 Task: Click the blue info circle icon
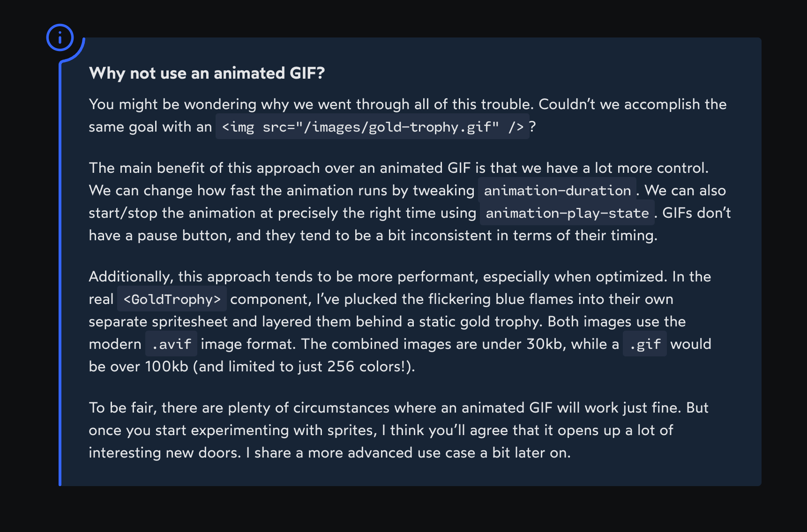pyautogui.click(x=60, y=37)
